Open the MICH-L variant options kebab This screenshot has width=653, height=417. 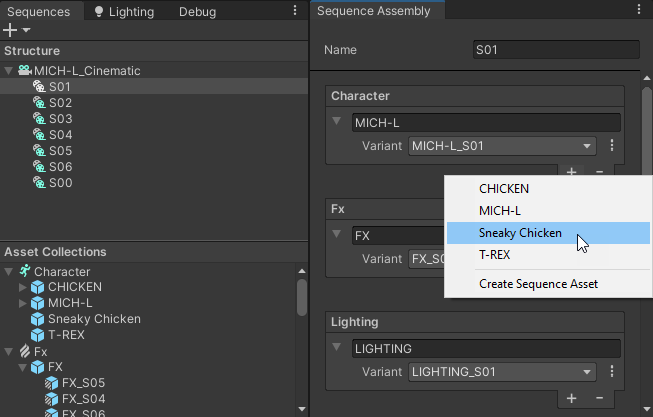click(x=611, y=146)
